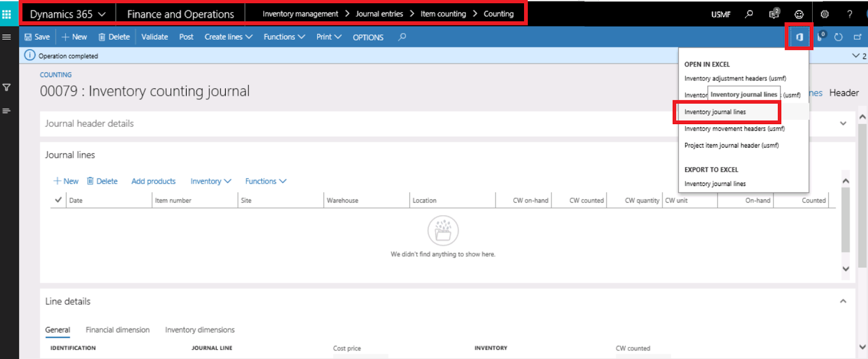Click the USMF company selector
The width and height of the screenshot is (868, 359).
[720, 15]
